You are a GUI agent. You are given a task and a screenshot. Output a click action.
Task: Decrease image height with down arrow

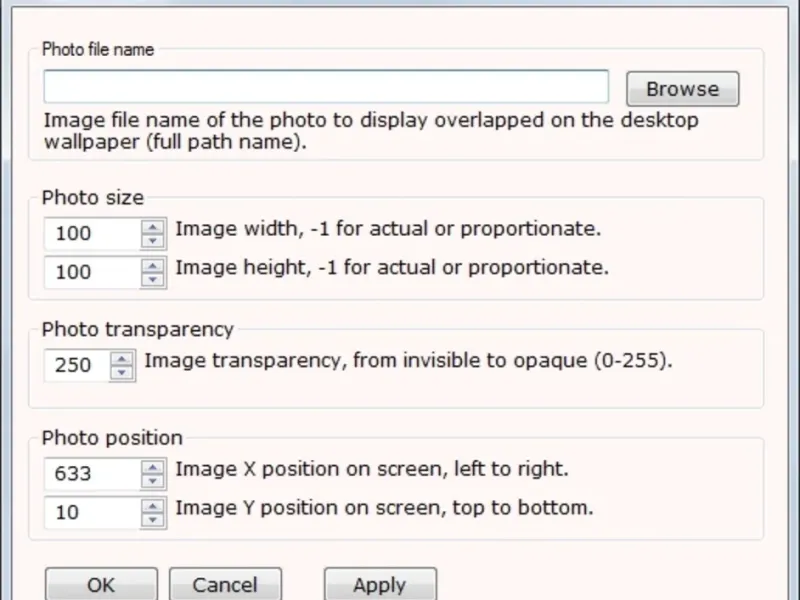[x=153, y=279]
